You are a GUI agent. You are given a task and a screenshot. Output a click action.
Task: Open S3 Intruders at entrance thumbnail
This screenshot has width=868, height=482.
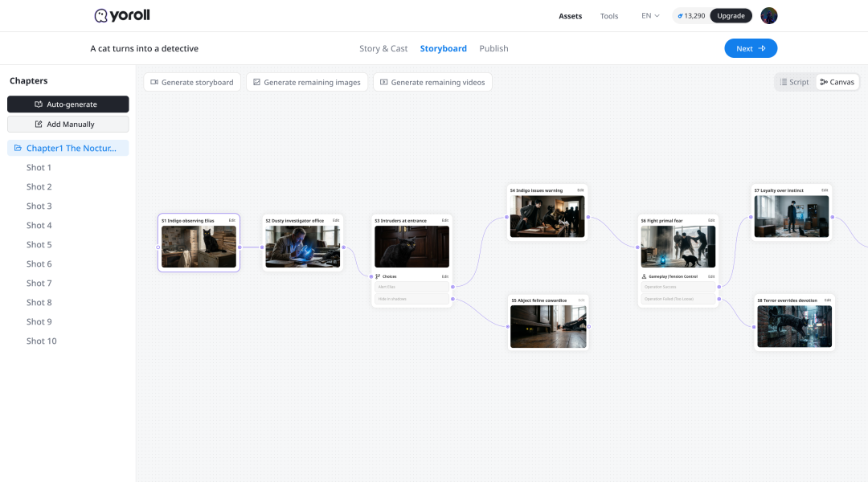pyautogui.click(x=411, y=247)
